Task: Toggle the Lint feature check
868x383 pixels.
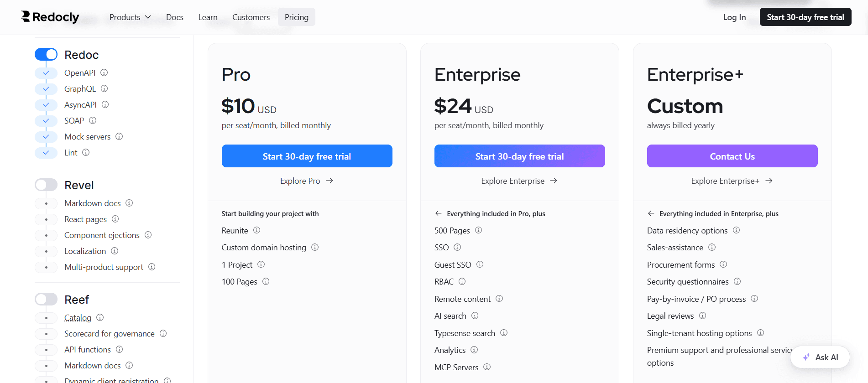Action: [46, 153]
